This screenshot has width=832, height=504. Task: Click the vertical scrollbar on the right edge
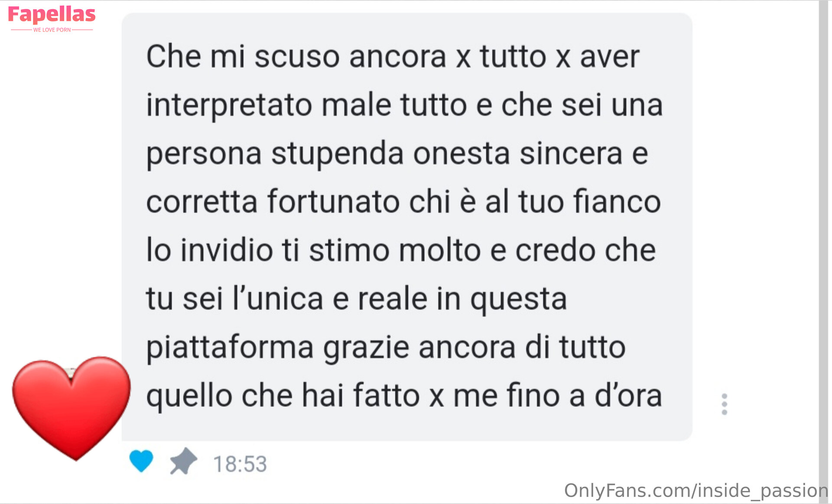(x=823, y=251)
